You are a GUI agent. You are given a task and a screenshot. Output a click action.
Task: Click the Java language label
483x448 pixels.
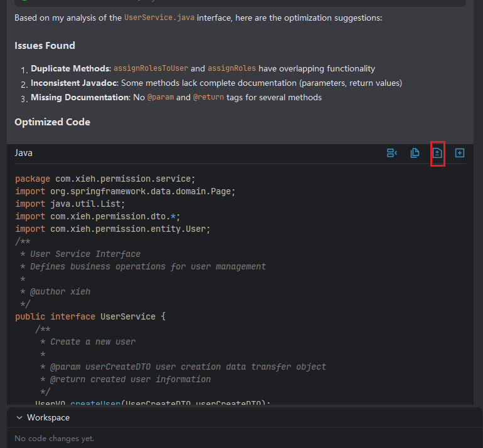(x=24, y=153)
